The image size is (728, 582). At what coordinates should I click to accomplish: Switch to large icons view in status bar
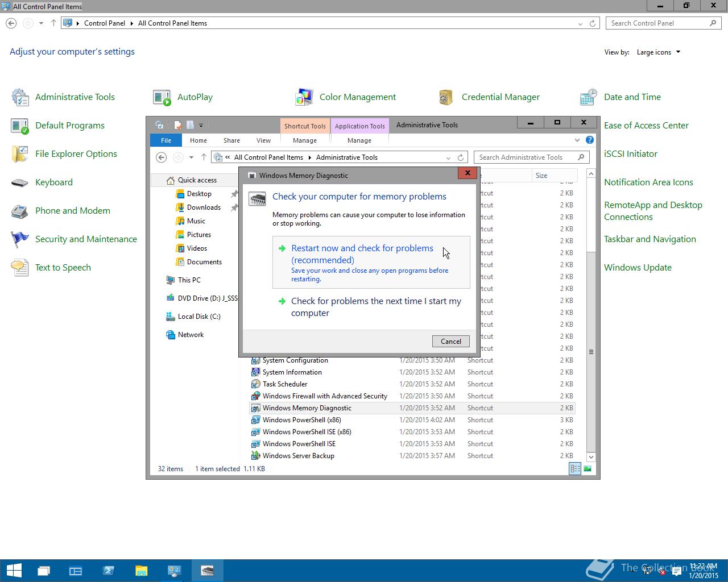(x=588, y=469)
